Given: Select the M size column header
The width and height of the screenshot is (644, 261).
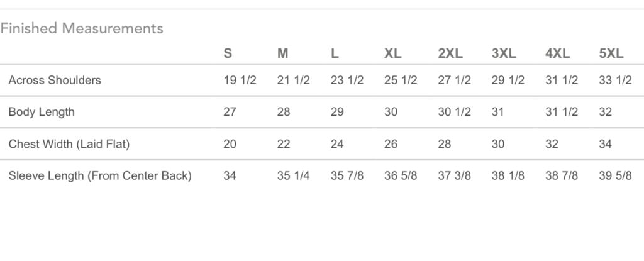Looking at the screenshot, I should pos(283,54).
